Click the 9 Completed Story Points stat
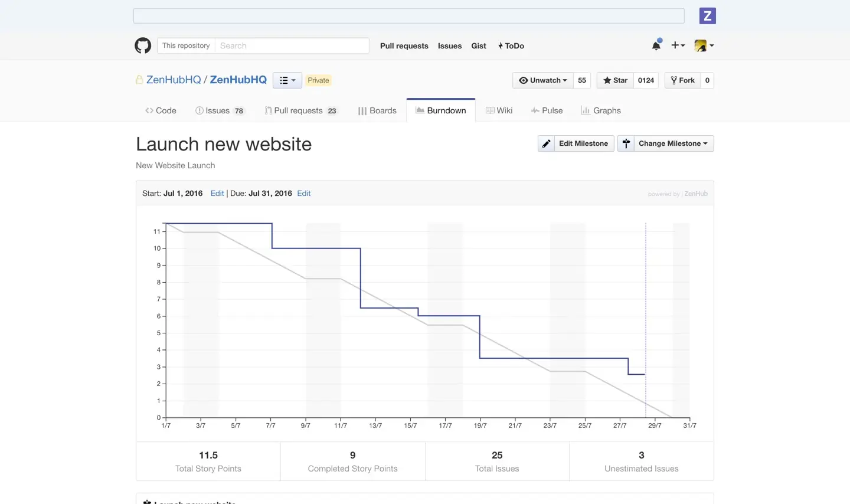 pos(352,462)
